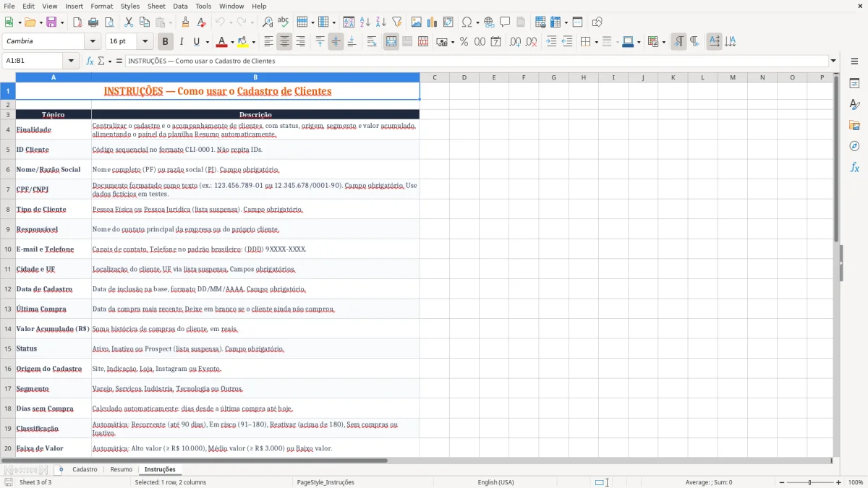Expand the formula bar
Viewport: 868px width, 488px height.
(x=833, y=61)
